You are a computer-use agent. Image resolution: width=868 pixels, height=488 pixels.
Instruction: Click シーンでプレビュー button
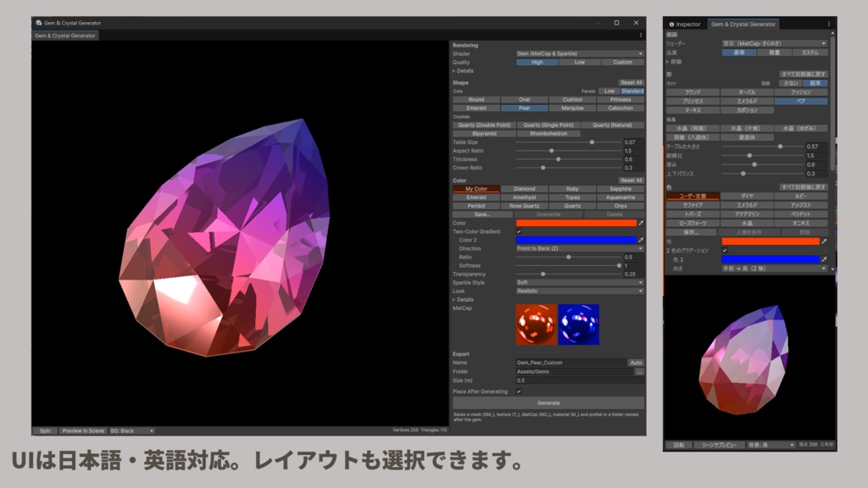click(719, 445)
